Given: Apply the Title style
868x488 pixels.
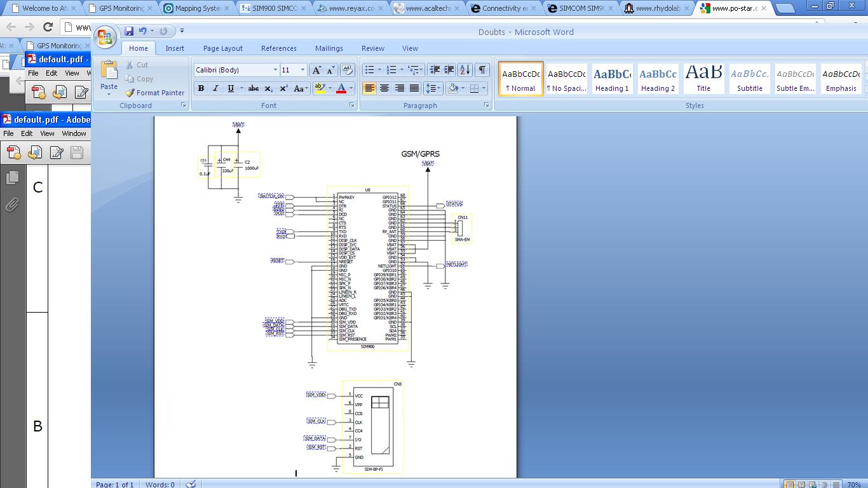Looking at the screenshot, I should pos(703,79).
